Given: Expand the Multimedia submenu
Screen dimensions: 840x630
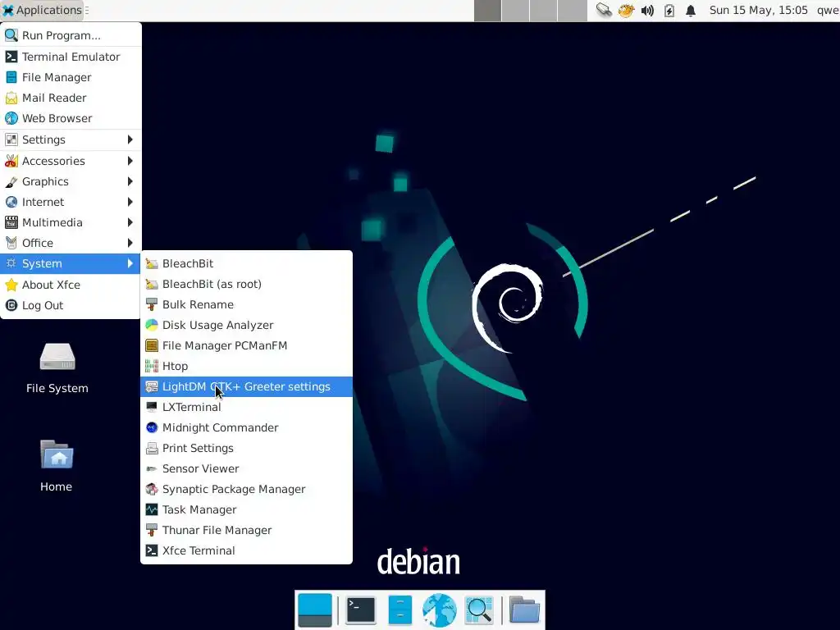Looking at the screenshot, I should point(71,222).
